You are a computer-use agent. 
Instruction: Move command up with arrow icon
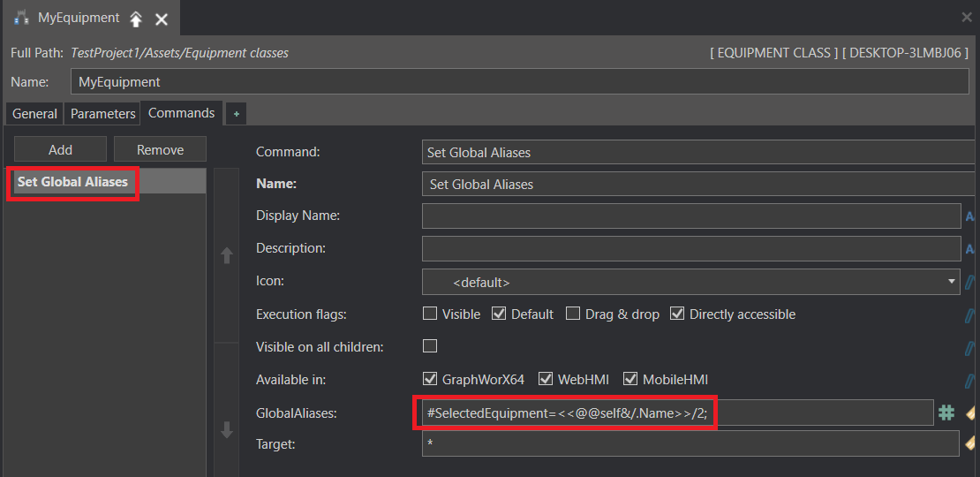click(x=227, y=255)
